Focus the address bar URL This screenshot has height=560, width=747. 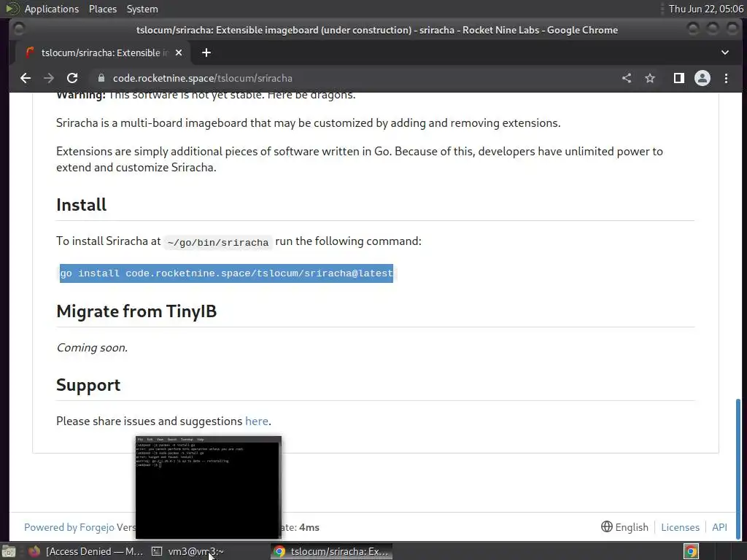[x=203, y=78]
